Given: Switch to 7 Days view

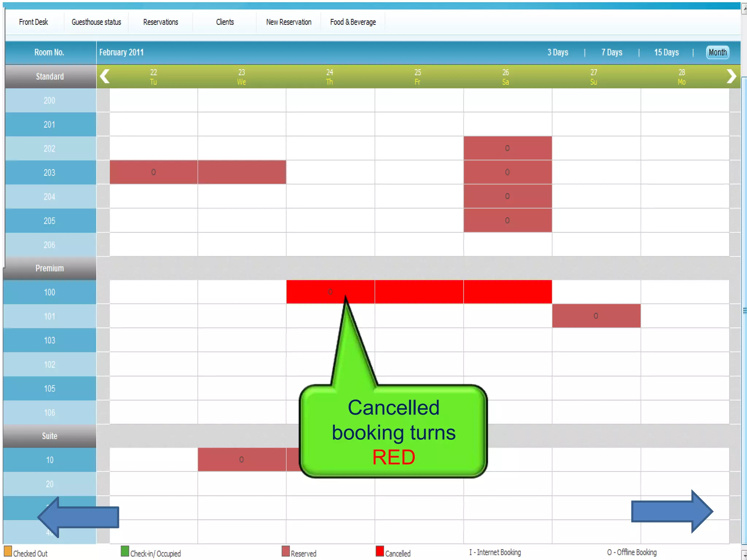Looking at the screenshot, I should (x=612, y=52).
